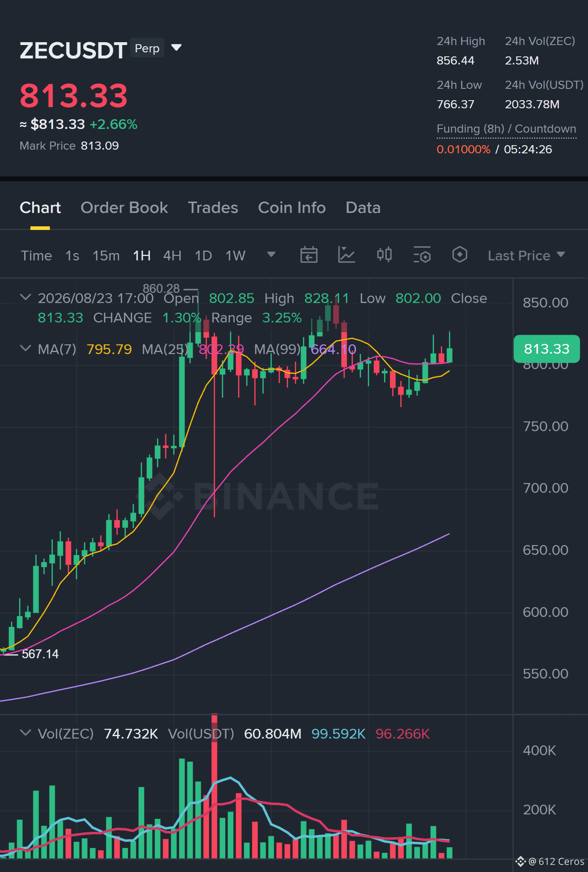Click the +2.66% change percentage
Screen dimensions: 588x872
coord(114,125)
